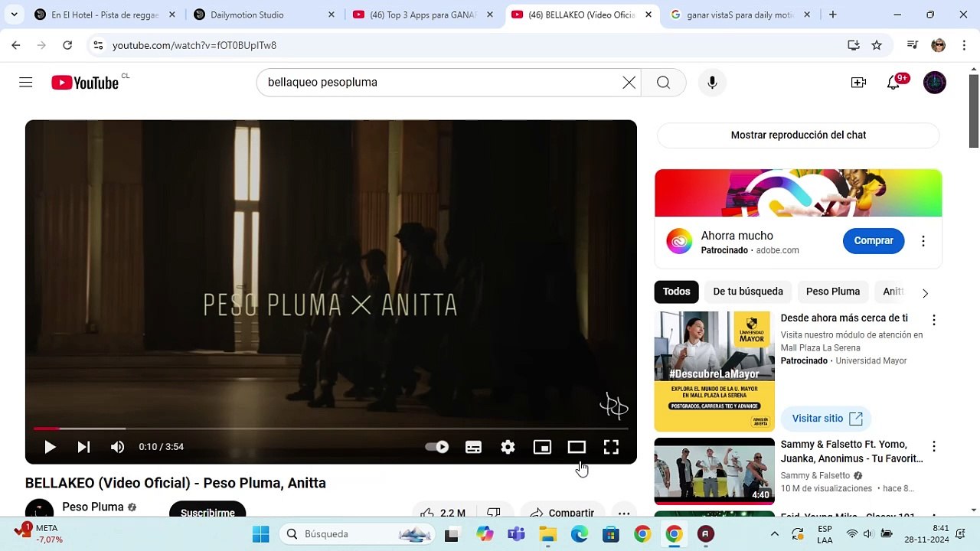Select the Peso Pluma filter chip
Viewport: 980px width, 551px height.
point(833,292)
